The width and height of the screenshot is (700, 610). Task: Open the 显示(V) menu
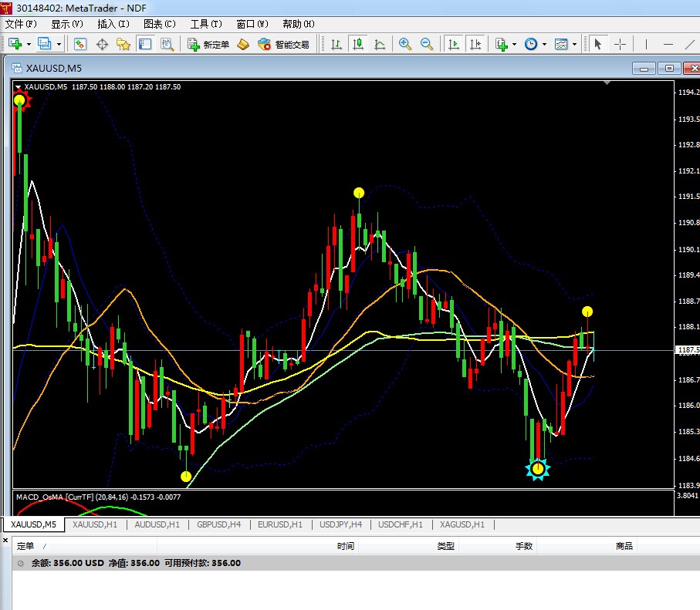[67, 24]
